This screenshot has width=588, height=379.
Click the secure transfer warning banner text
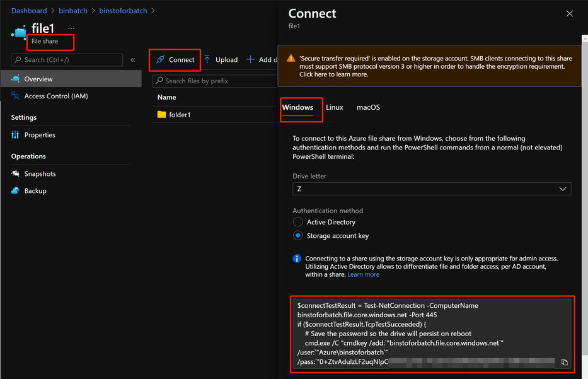pos(435,66)
